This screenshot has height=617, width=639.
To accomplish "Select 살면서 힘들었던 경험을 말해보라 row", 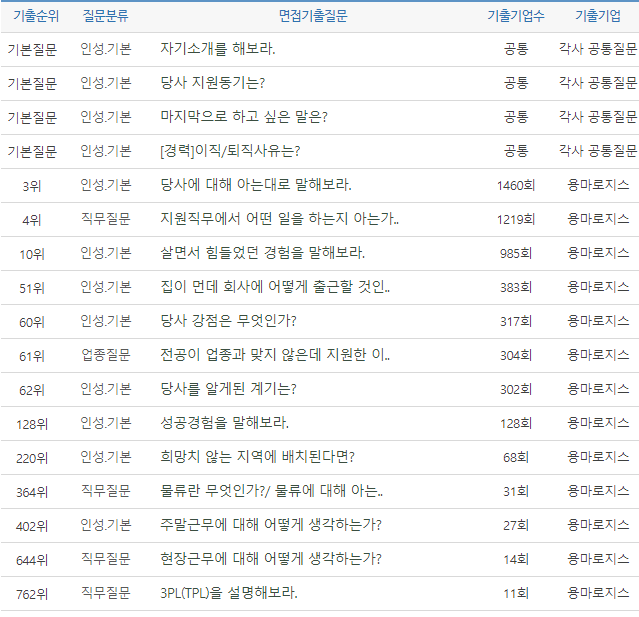I will click(262, 253).
